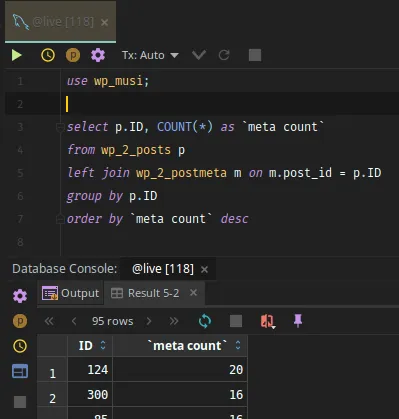
Task: Open editor toolbar purple settings gear
Action: click(x=98, y=55)
